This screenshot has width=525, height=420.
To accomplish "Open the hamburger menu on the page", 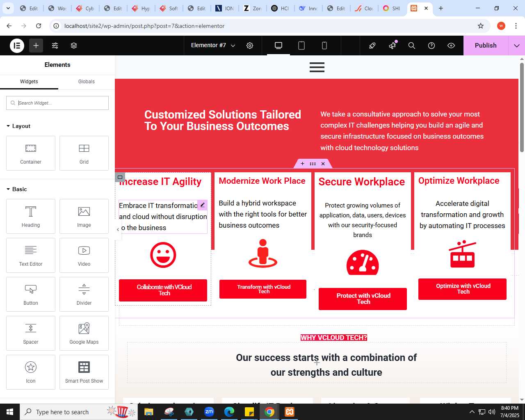I will [317, 67].
